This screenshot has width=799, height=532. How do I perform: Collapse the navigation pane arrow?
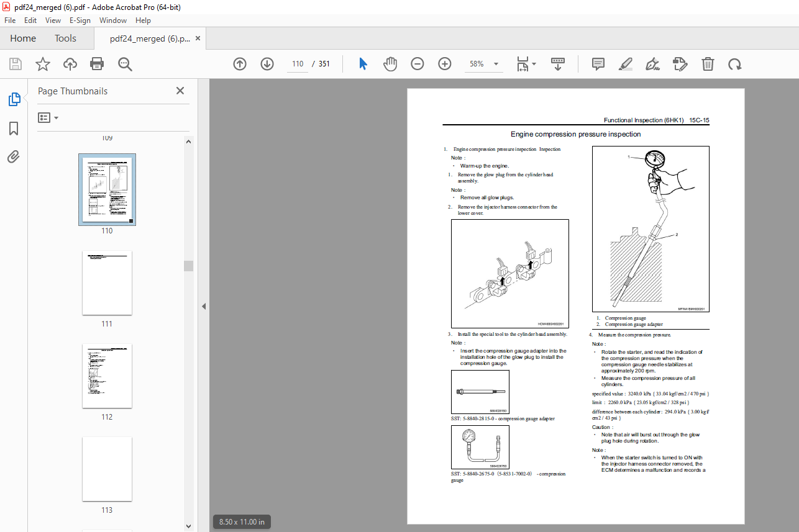(x=203, y=306)
